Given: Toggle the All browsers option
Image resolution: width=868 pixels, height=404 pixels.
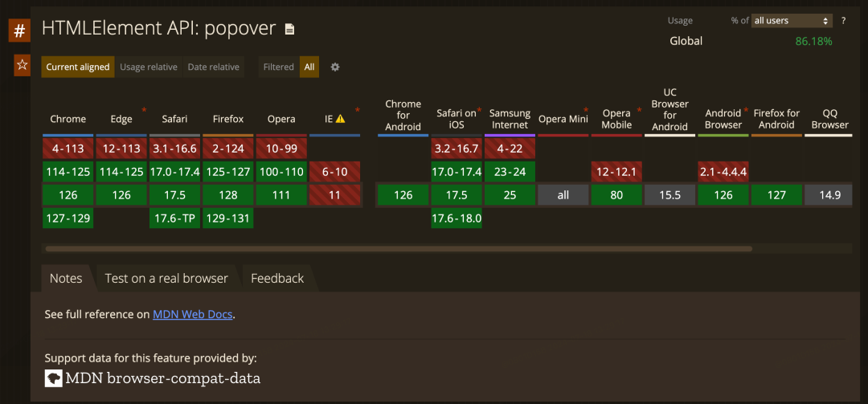Looking at the screenshot, I should point(309,67).
